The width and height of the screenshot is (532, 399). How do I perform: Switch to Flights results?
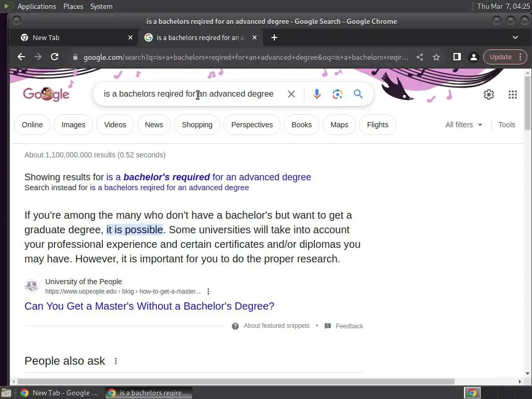click(378, 125)
